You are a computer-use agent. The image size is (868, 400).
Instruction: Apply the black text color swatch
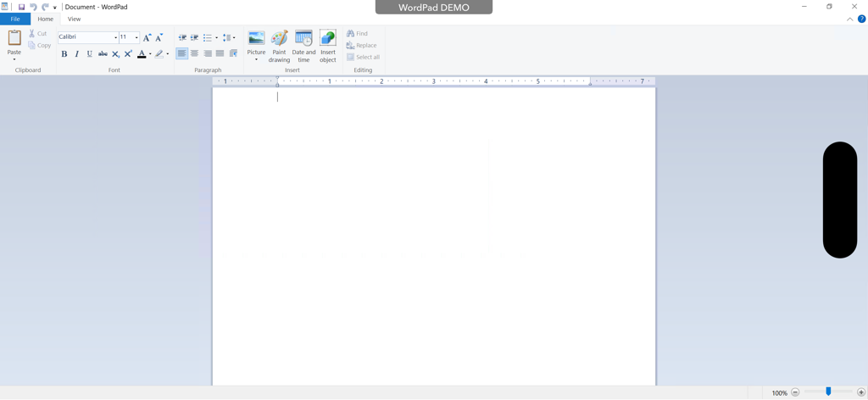click(x=142, y=53)
